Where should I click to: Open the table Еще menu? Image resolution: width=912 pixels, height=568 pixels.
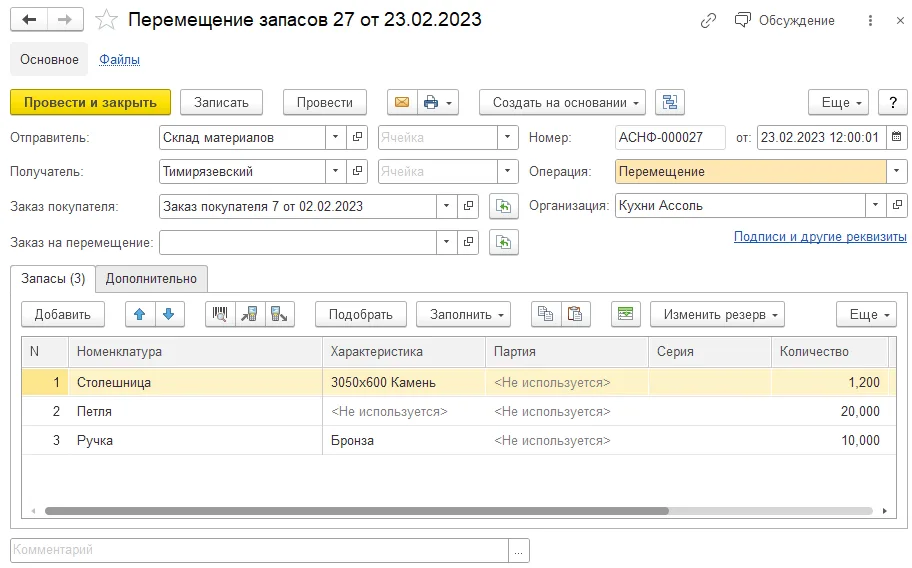pos(866,314)
